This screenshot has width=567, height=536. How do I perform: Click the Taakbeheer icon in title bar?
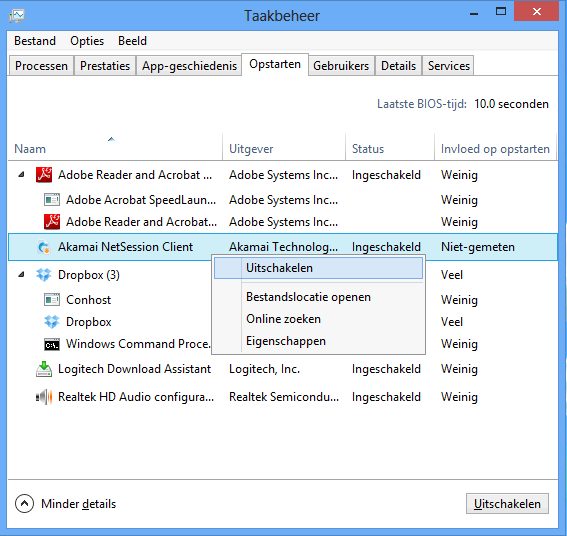[x=17, y=16]
